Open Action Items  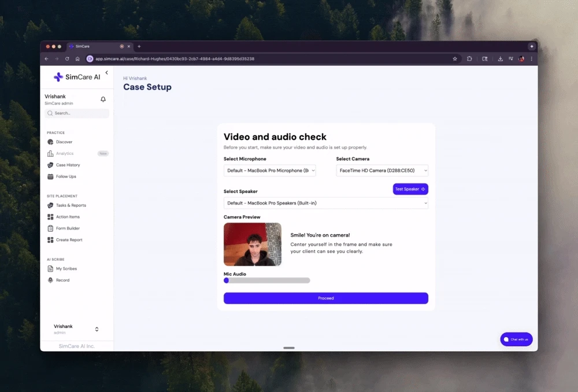point(68,217)
